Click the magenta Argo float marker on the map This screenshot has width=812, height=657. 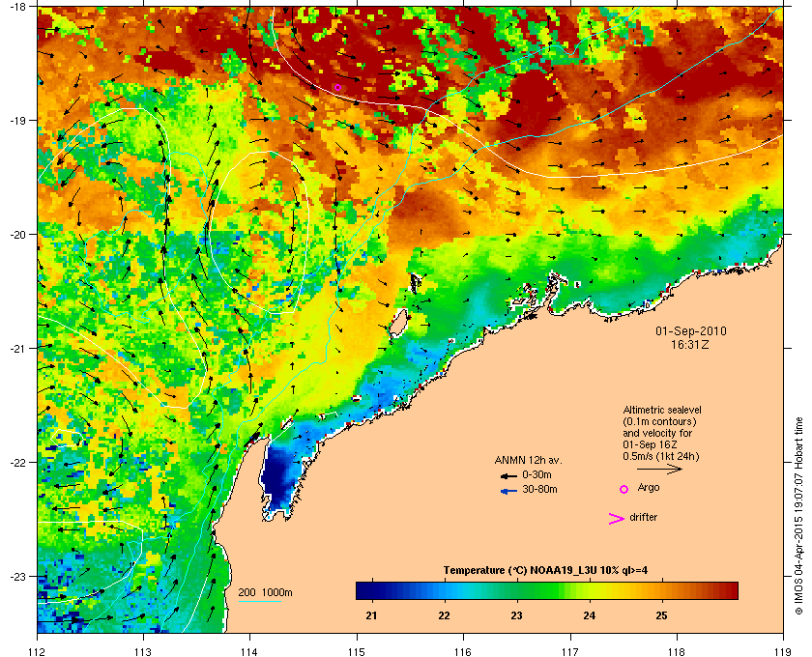[337, 88]
